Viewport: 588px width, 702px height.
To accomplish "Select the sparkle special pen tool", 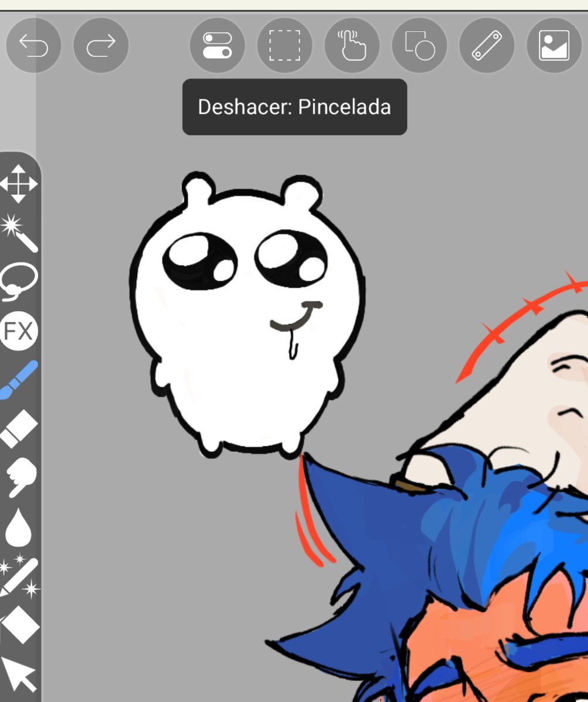I will point(19,576).
